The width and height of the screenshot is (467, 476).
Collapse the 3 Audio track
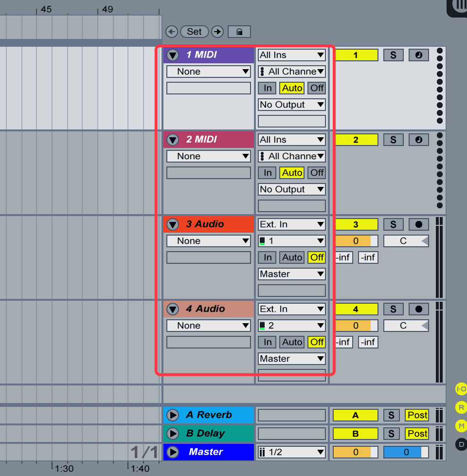point(173,224)
